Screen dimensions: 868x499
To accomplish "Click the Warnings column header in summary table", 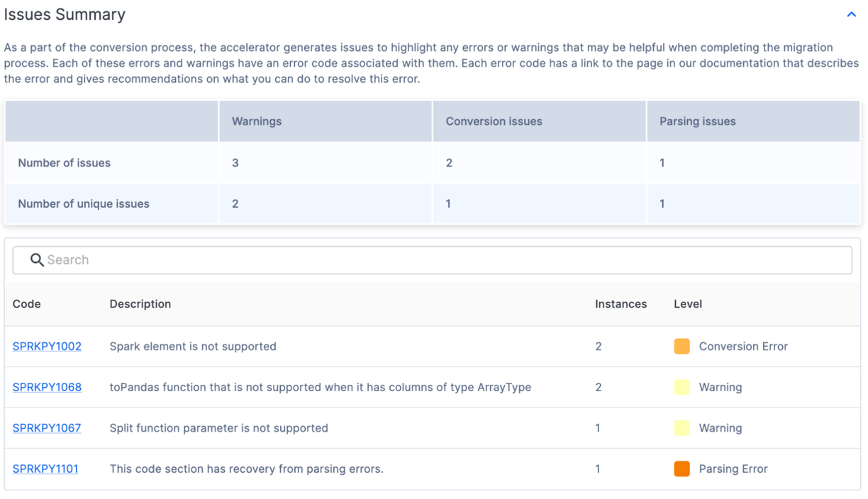I will (x=257, y=121).
